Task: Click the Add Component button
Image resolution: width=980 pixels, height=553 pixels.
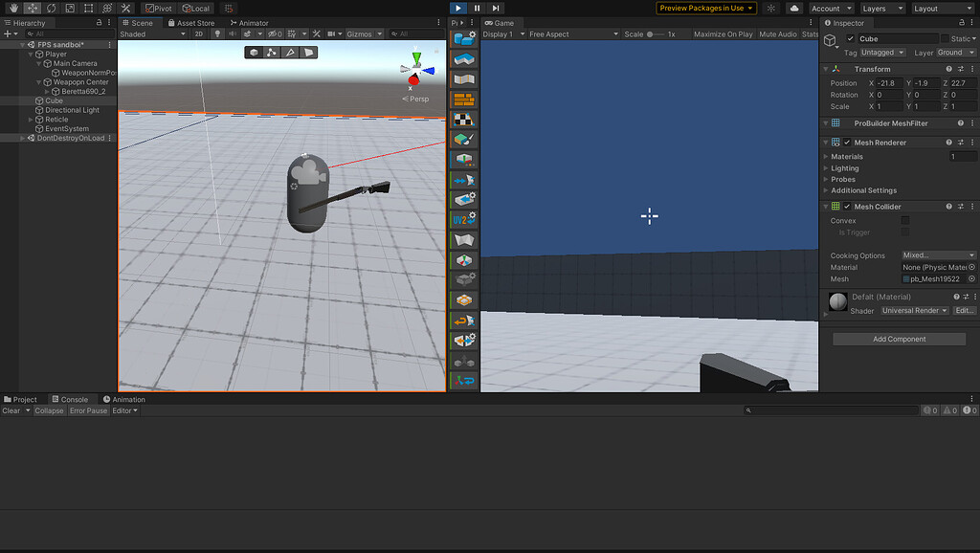Action: 898,338
